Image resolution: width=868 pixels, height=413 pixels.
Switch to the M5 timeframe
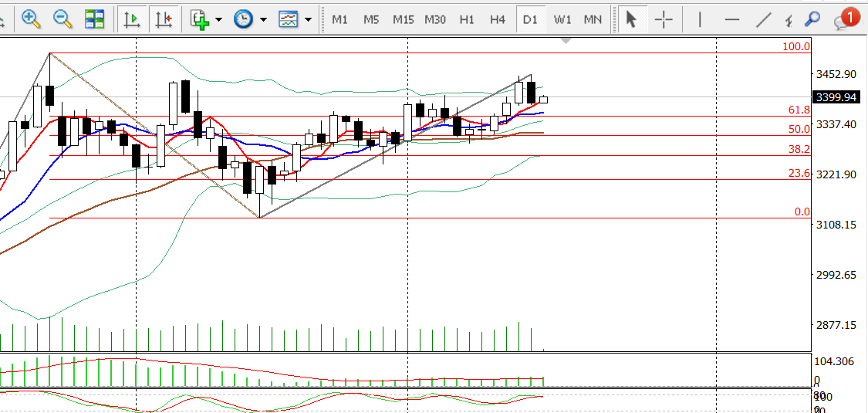point(371,20)
